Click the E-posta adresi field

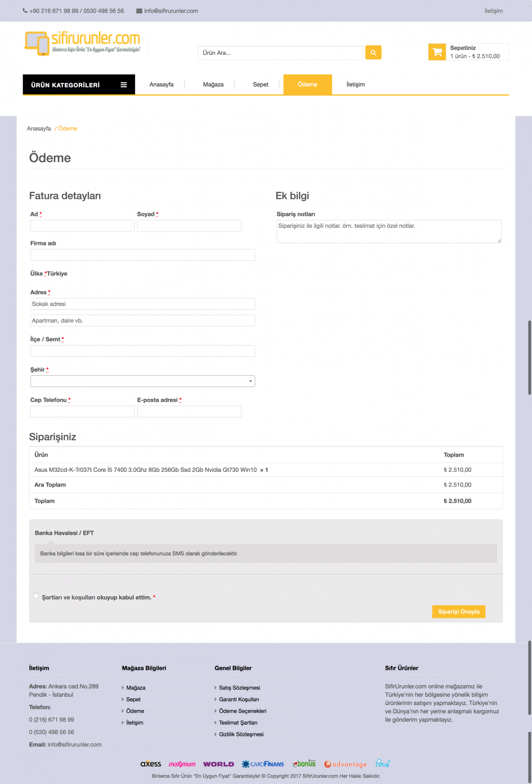(x=189, y=412)
